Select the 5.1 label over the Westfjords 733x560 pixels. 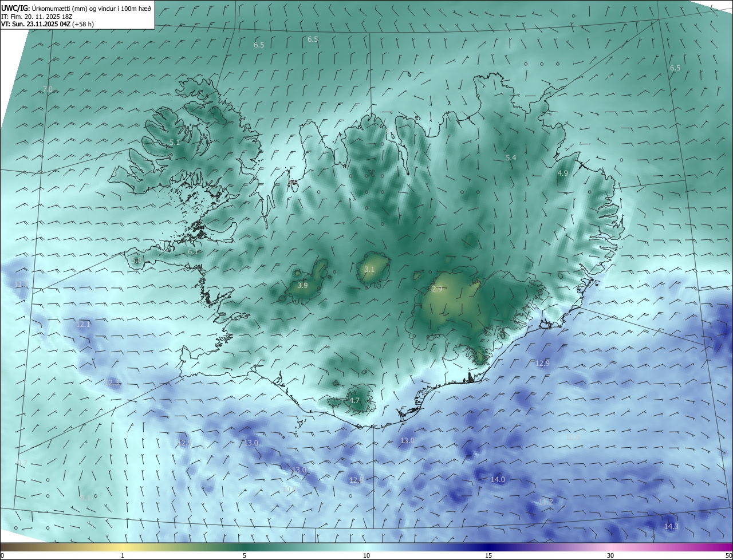(175, 142)
